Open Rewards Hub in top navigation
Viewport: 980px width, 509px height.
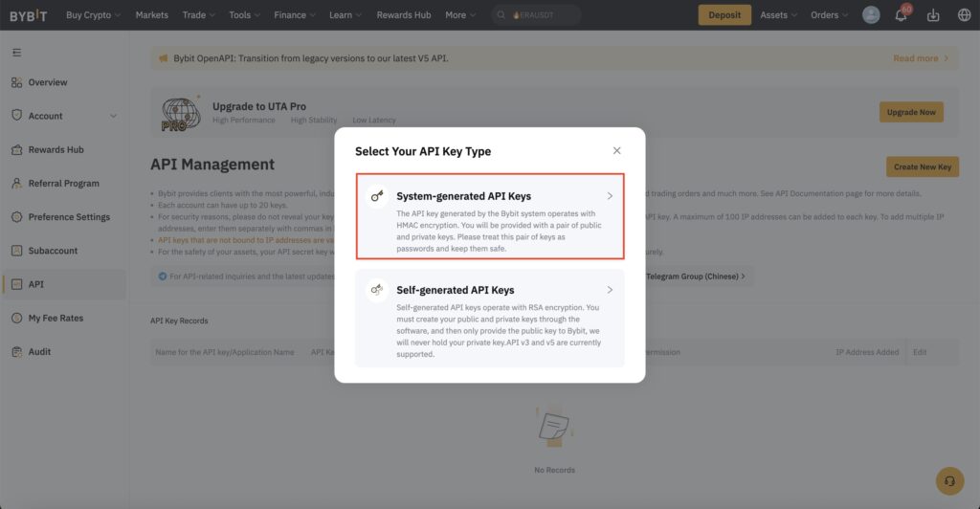404,15
